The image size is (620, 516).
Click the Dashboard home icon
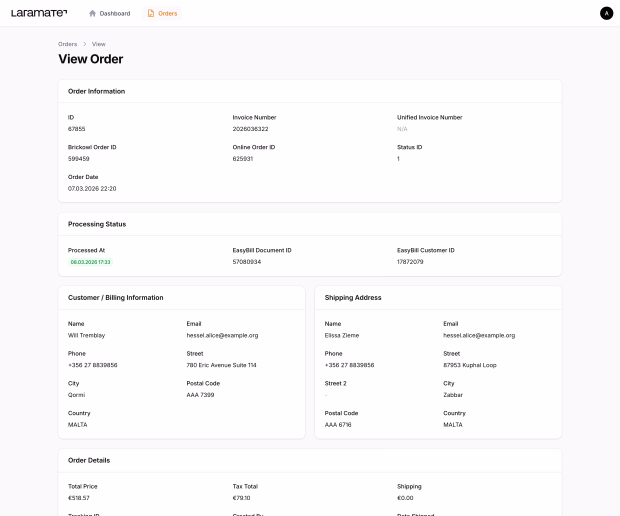93,13
